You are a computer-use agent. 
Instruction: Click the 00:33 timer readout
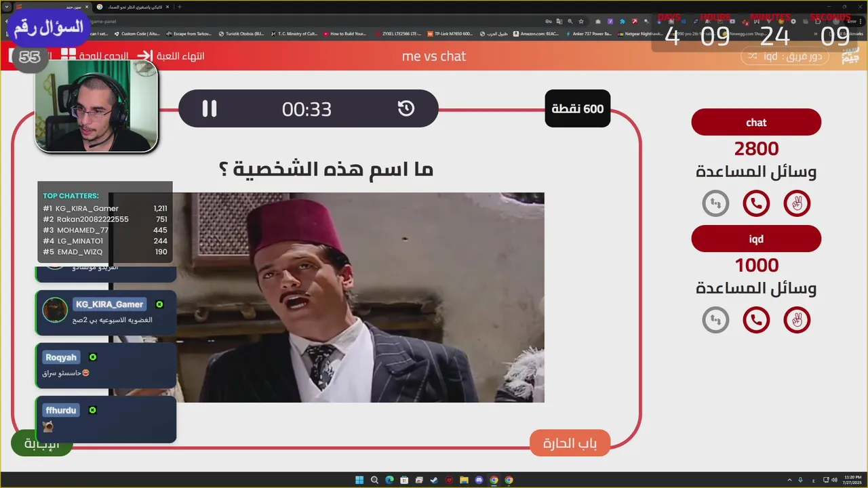(307, 109)
